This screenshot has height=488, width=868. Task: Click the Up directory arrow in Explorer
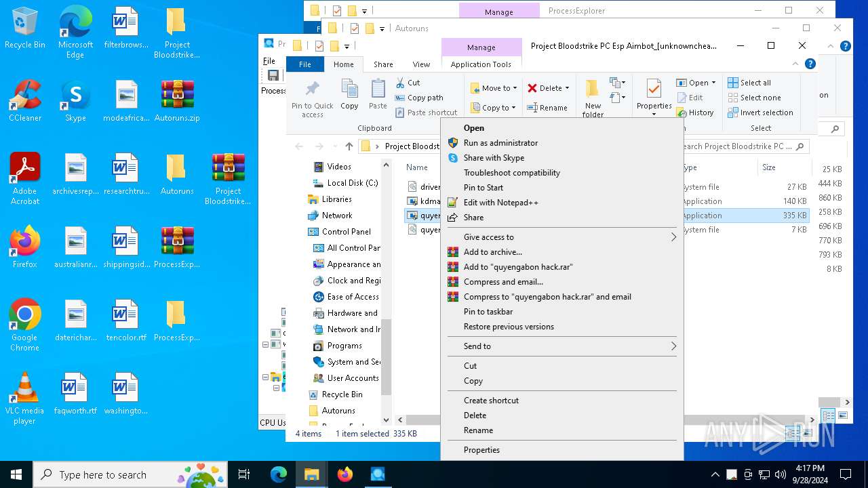point(349,146)
